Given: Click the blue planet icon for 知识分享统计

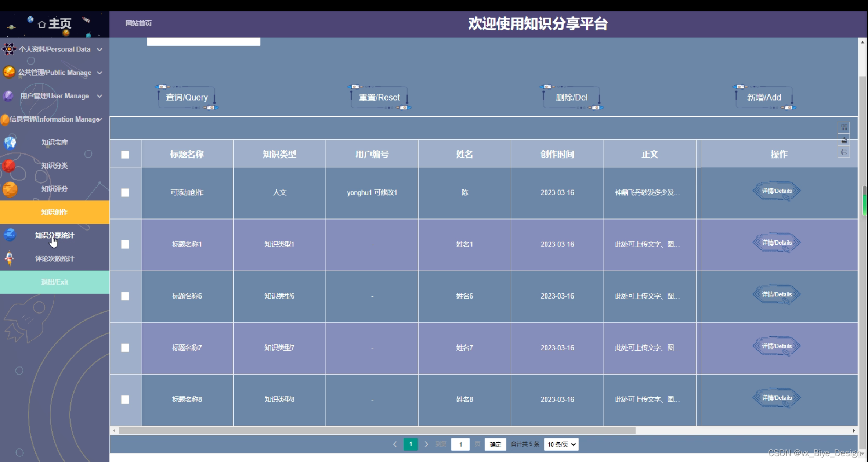Looking at the screenshot, I should click(x=10, y=235).
